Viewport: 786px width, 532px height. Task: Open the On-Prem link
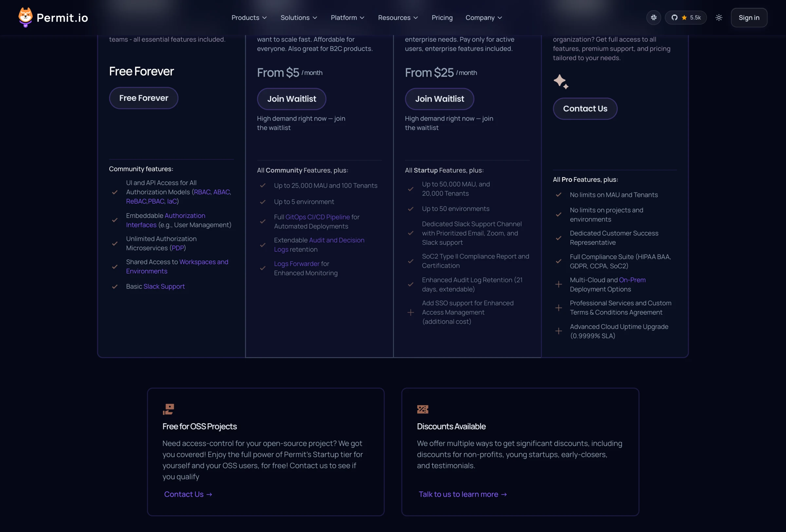632,280
